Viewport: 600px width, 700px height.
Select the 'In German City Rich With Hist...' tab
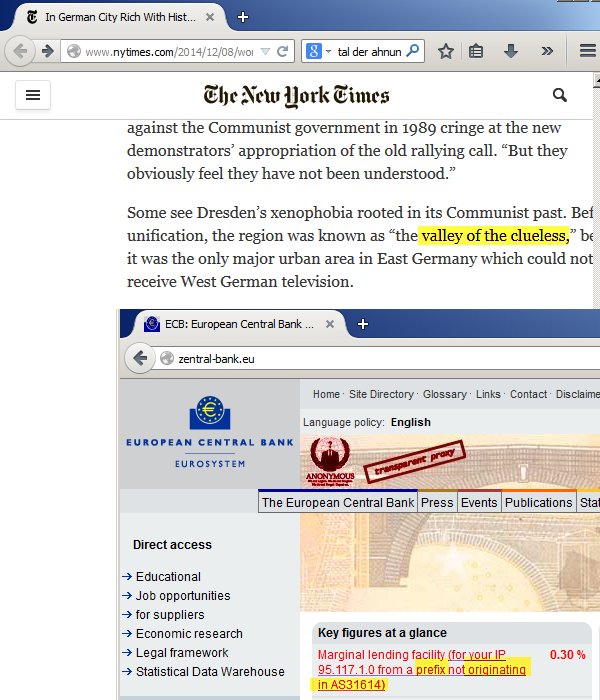[120, 17]
